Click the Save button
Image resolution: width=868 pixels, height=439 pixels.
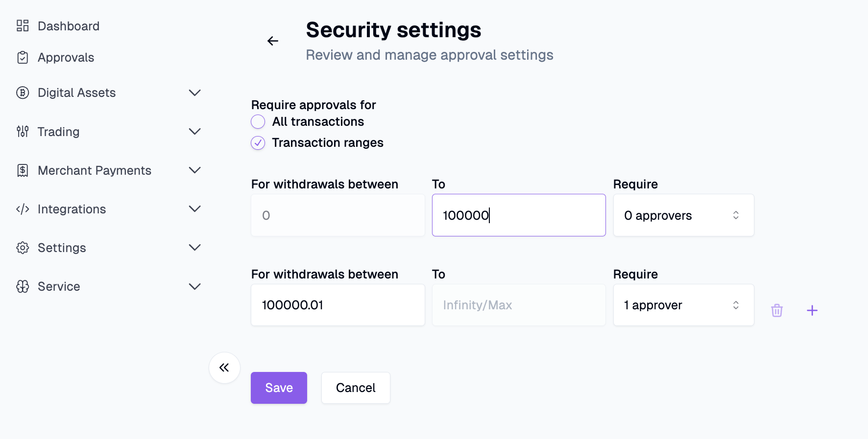(279, 388)
